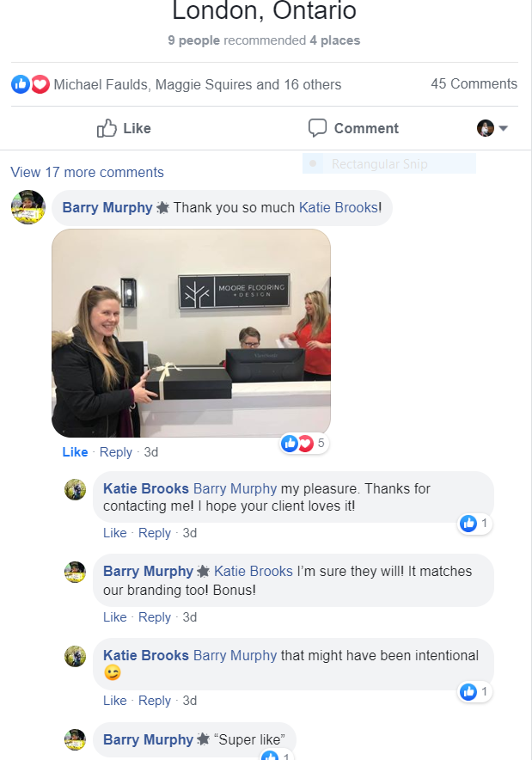Image resolution: width=532 pixels, height=760 pixels.
Task: Click '9 people' recommended link
Action: (194, 40)
